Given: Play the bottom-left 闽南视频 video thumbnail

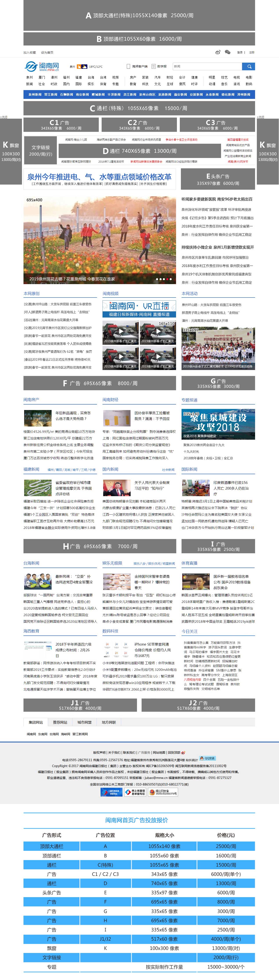Looking at the screenshot, I should [x=120, y=358].
